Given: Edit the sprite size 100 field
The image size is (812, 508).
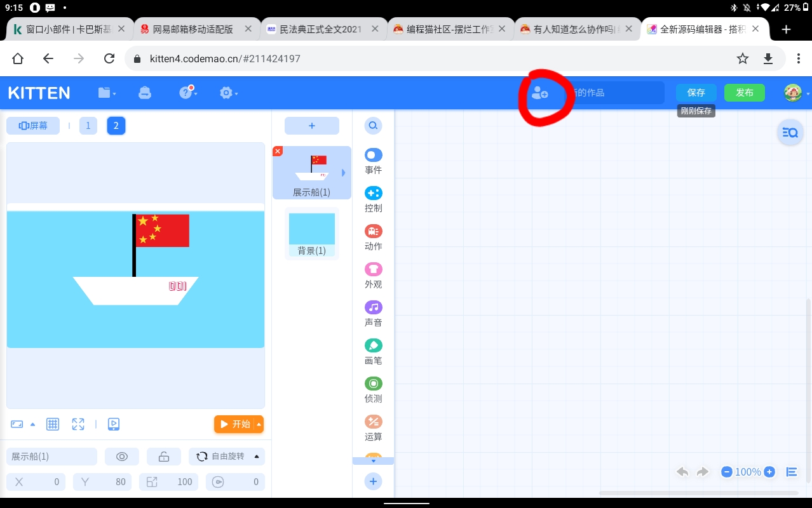Looking at the screenshot, I should [x=168, y=482].
